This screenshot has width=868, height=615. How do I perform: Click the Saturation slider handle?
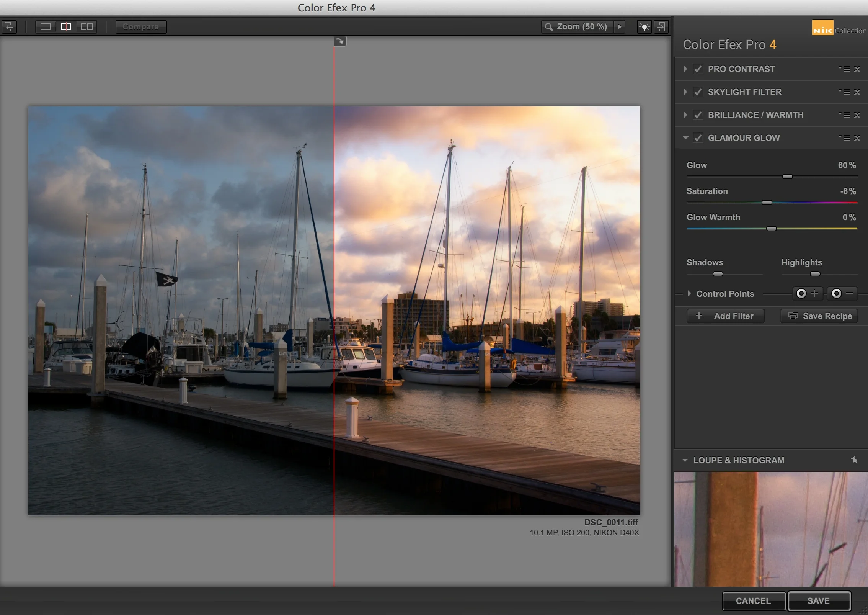[x=767, y=203]
